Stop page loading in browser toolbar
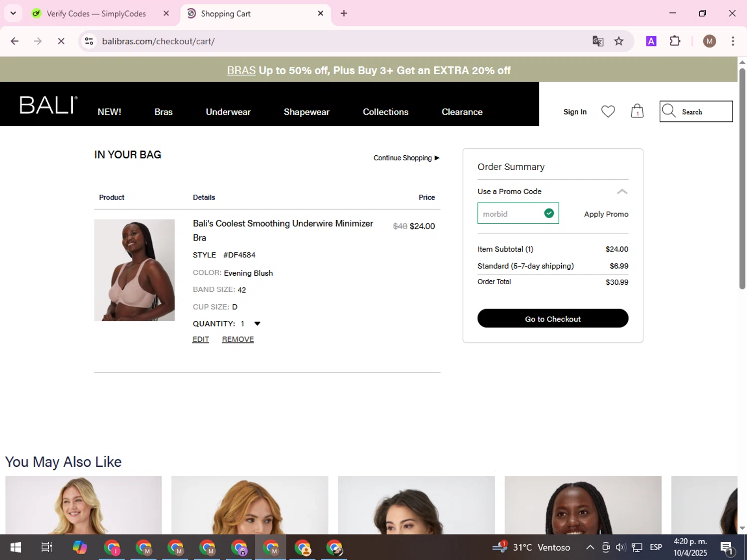Viewport: 747px width, 560px height. pos(61,41)
